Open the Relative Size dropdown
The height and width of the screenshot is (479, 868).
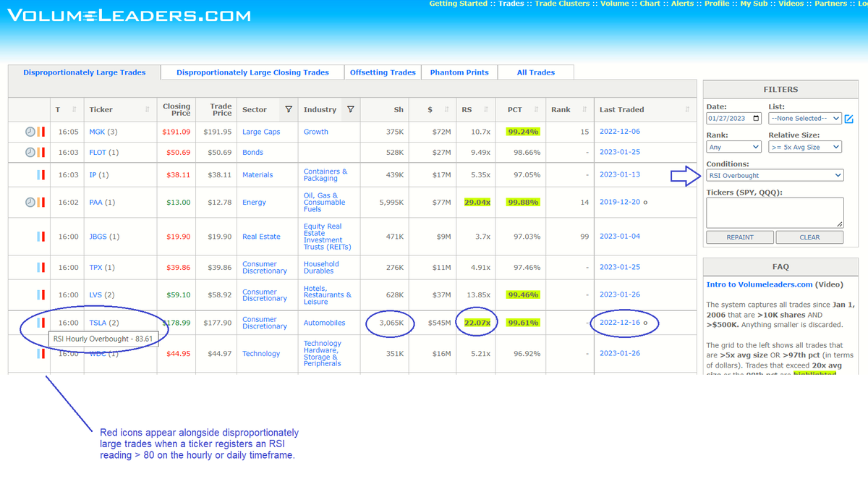803,146
